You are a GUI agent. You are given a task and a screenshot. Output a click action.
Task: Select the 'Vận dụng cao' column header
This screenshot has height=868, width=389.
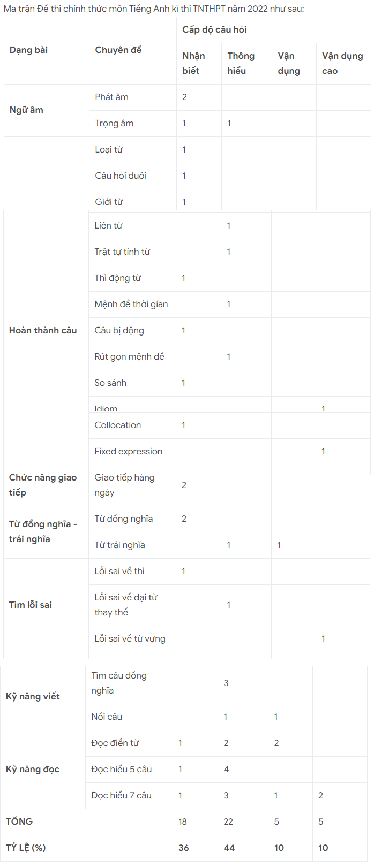pos(342,63)
